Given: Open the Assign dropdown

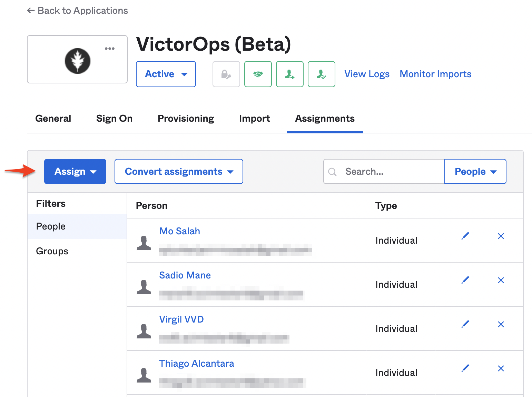Looking at the screenshot, I should (x=75, y=171).
